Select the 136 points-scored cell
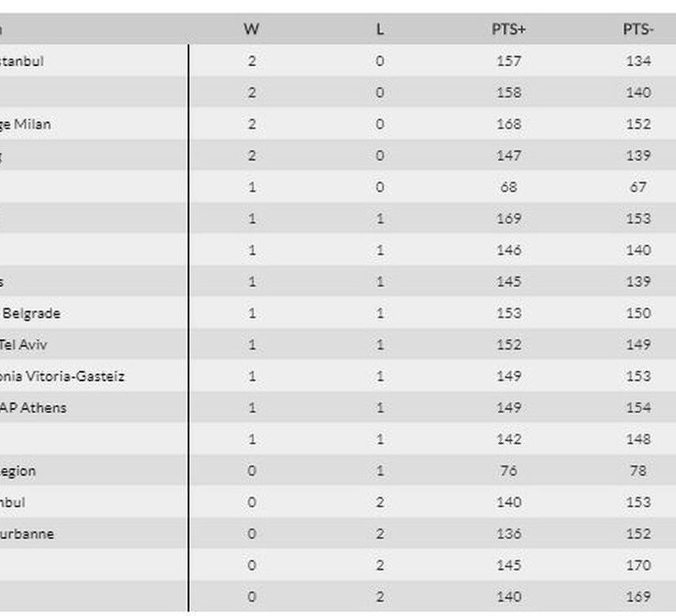The width and height of the screenshot is (676, 616). click(509, 534)
